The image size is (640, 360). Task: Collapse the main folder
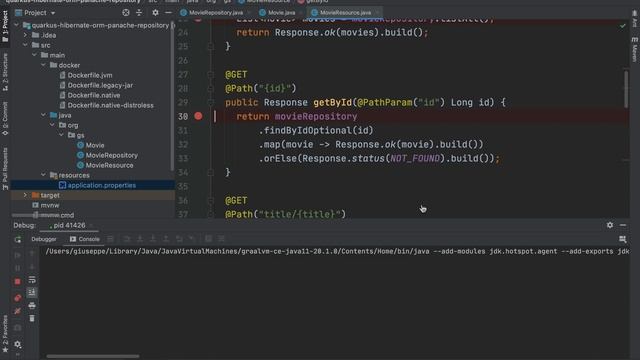[34, 55]
